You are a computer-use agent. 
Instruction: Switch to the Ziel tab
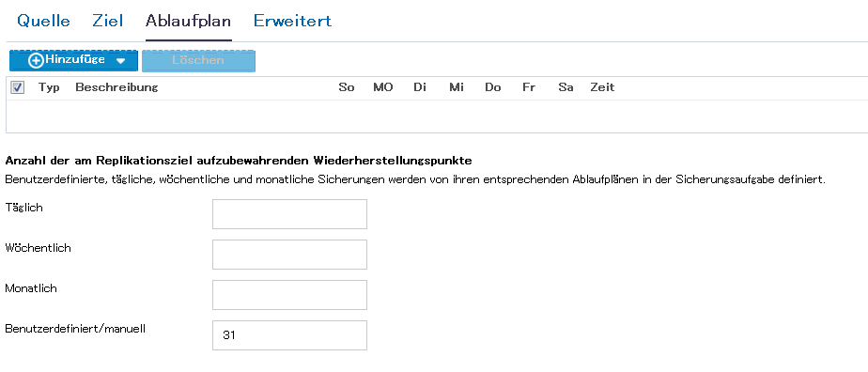[x=107, y=21]
